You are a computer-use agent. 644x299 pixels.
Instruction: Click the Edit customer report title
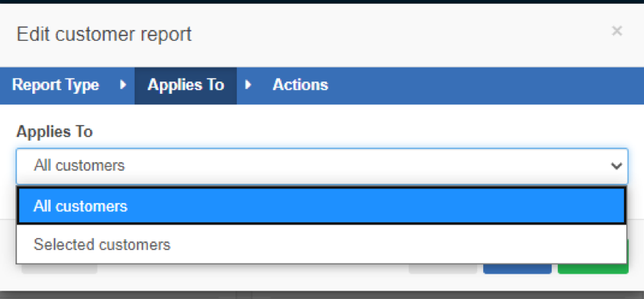(x=104, y=34)
